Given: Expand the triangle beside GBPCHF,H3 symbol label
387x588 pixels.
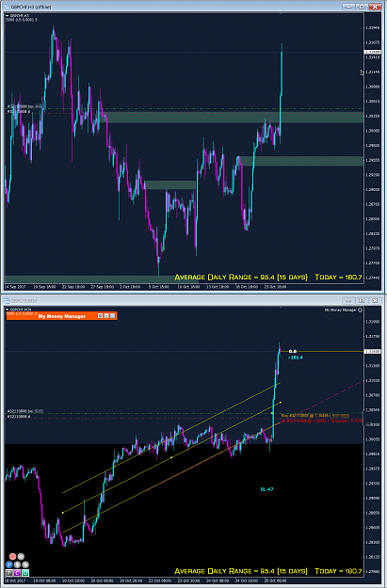Looking at the screenshot, I should point(8,16).
